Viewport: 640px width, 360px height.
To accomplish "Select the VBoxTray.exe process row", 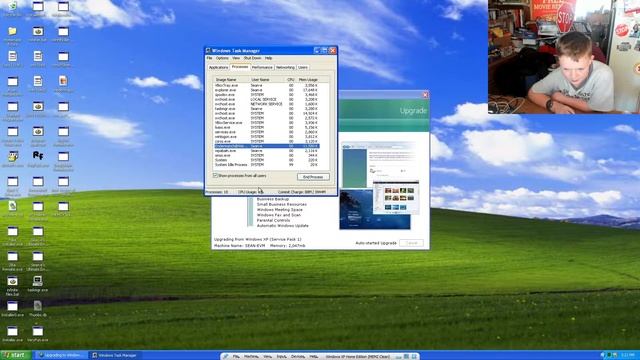I will point(267,85).
